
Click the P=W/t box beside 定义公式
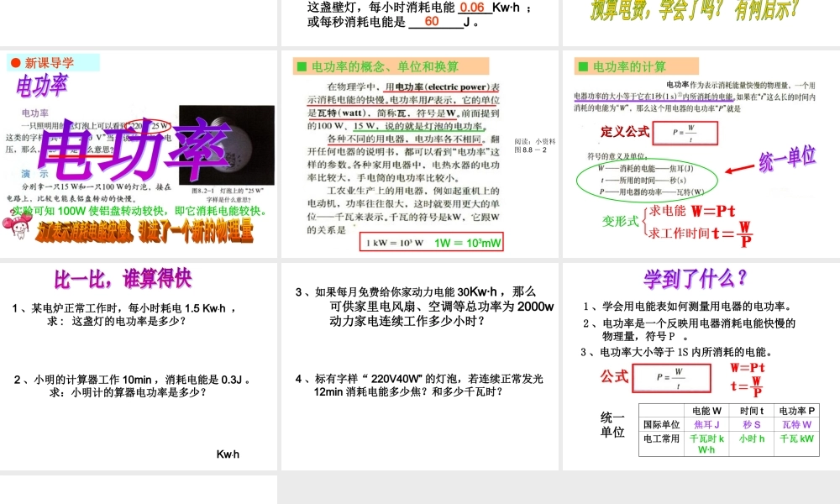[685, 133]
